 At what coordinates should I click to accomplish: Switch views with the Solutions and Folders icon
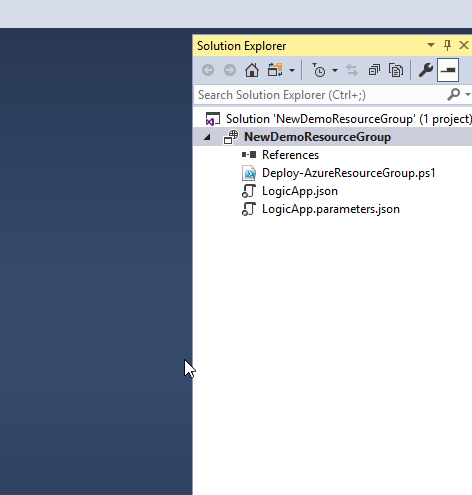[275, 70]
